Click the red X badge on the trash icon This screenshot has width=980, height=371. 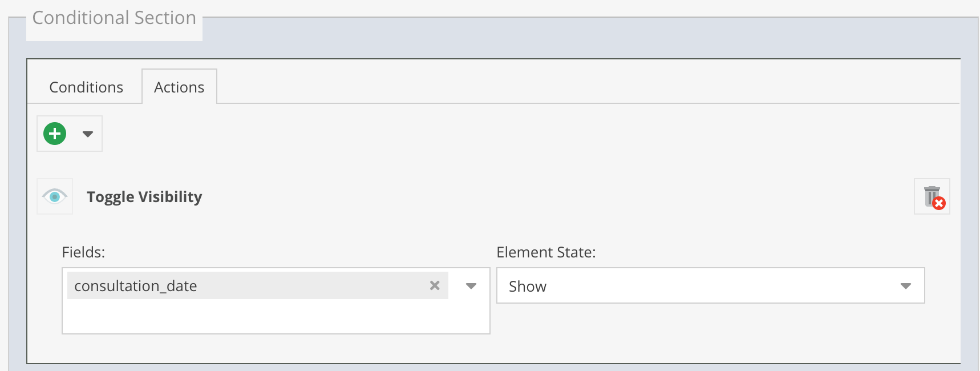(939, 203)
